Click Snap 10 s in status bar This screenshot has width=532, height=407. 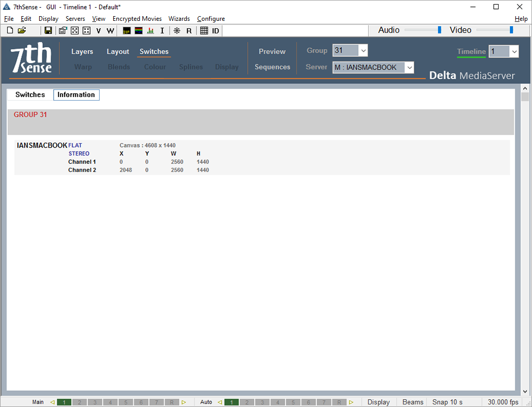(x=447, y=402)
